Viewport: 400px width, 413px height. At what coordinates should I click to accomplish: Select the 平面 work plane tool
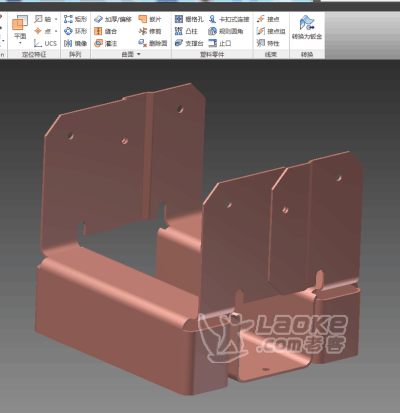coord(20,29)
